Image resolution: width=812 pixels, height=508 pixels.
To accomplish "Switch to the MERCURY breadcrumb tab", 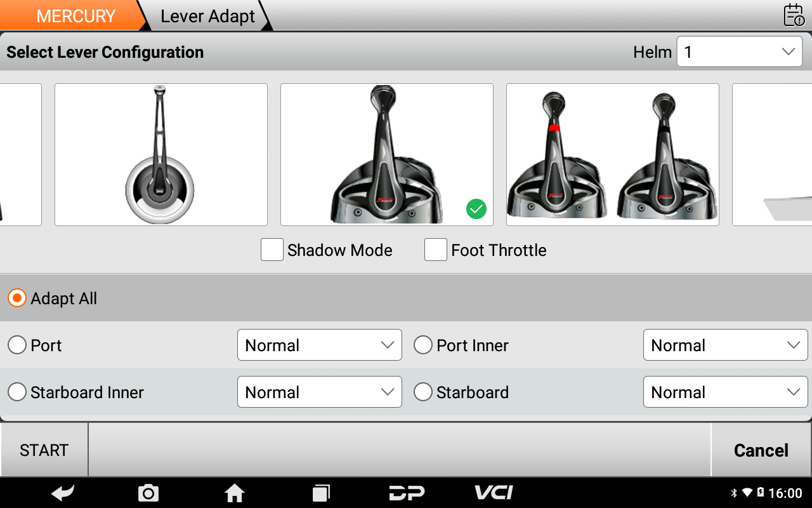I will 75,16.
